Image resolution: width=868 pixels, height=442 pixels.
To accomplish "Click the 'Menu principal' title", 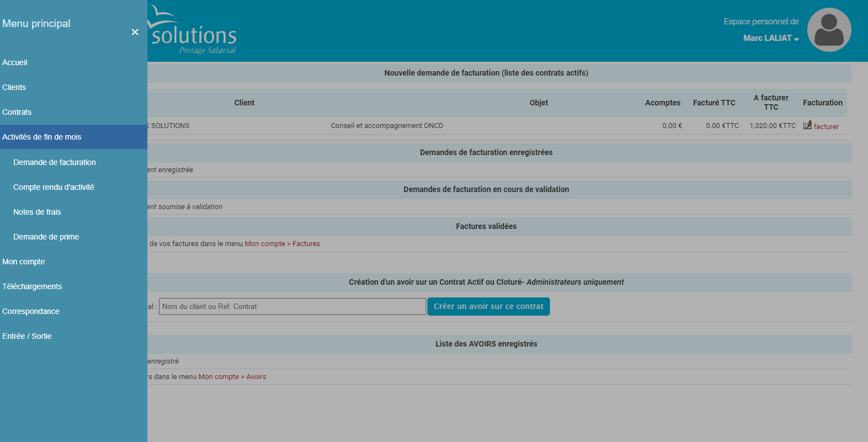I will [36, 24].
